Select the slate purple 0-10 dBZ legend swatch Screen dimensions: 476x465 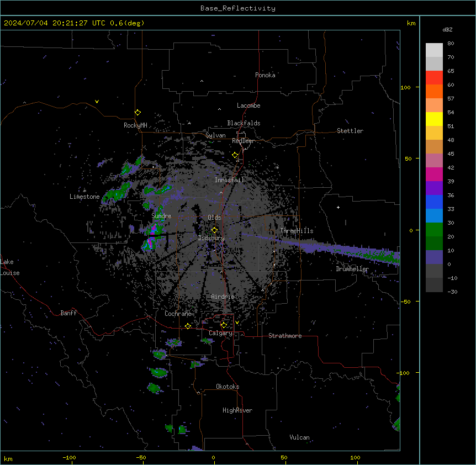click(x=434, y=257)
